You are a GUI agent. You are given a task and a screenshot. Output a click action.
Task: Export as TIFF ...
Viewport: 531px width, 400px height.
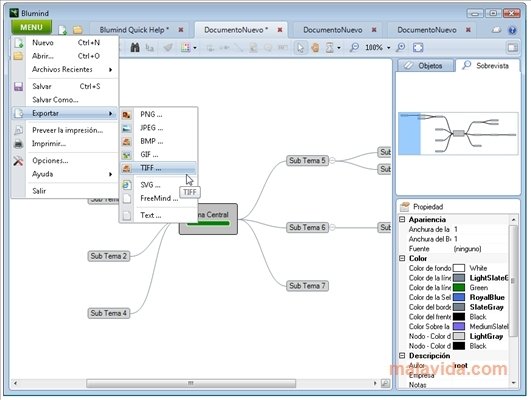(158, 168)
